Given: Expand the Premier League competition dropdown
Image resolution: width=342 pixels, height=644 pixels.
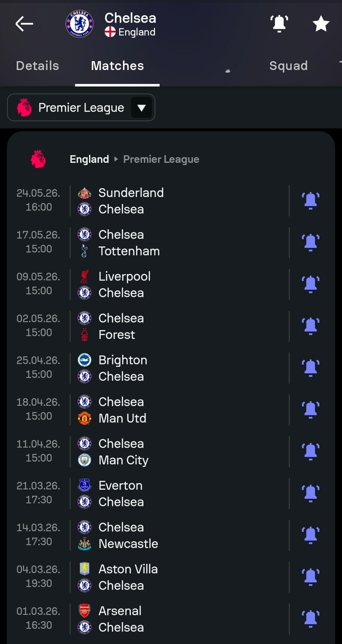Looking at the screenshot, I should pos(81,108).
